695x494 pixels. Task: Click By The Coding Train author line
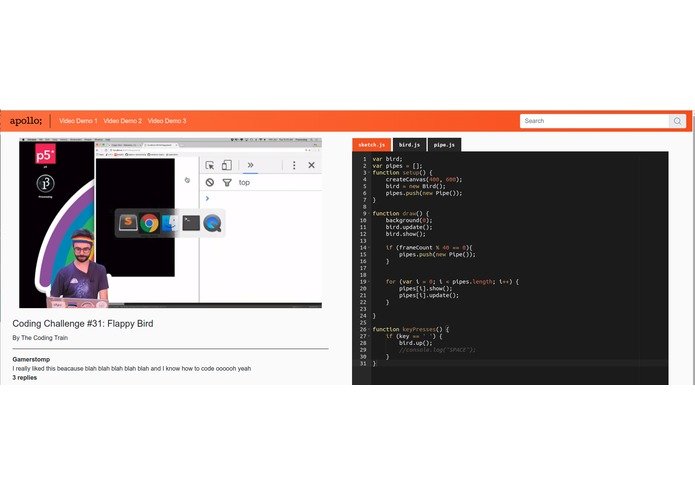pyautogui.click(x=40, y=338)
